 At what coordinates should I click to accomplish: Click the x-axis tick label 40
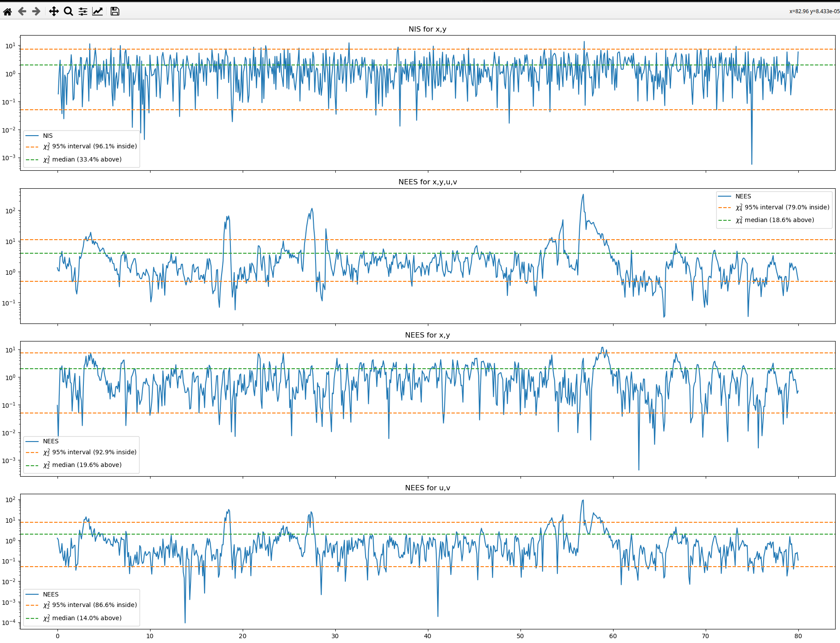coord(427,636)
